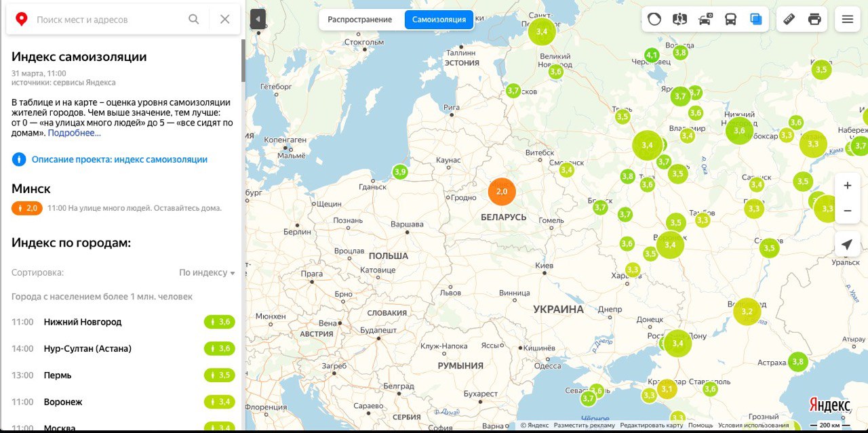Select the Нур-Султан (Астана) row
This screenshot has height=433, width=868.
click(x=123, y=348)
